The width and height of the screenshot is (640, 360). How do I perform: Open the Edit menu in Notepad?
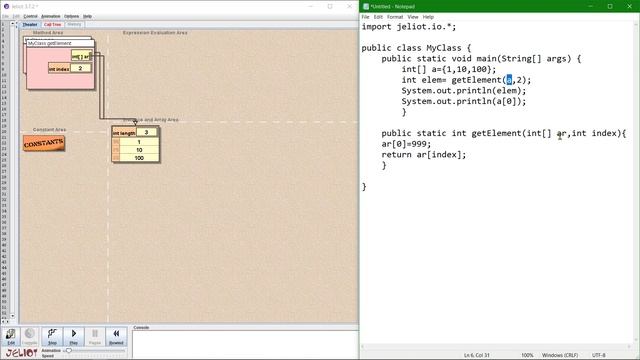(378, 17)
